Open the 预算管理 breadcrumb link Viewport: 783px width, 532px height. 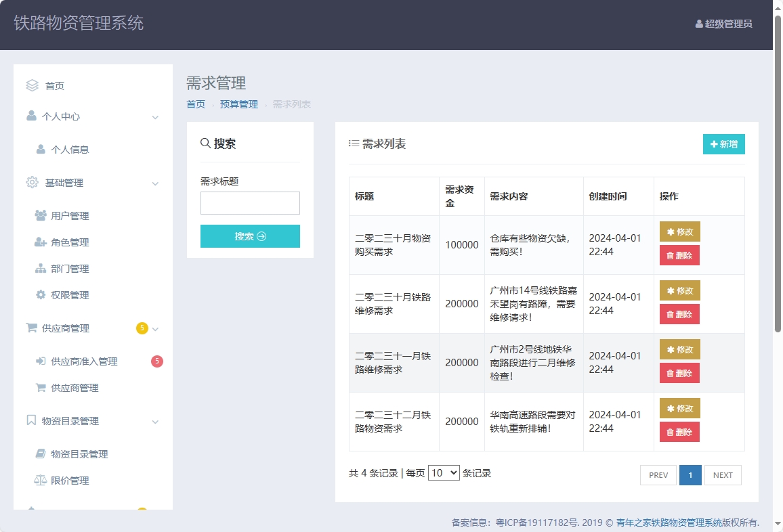tap(238, 104)
